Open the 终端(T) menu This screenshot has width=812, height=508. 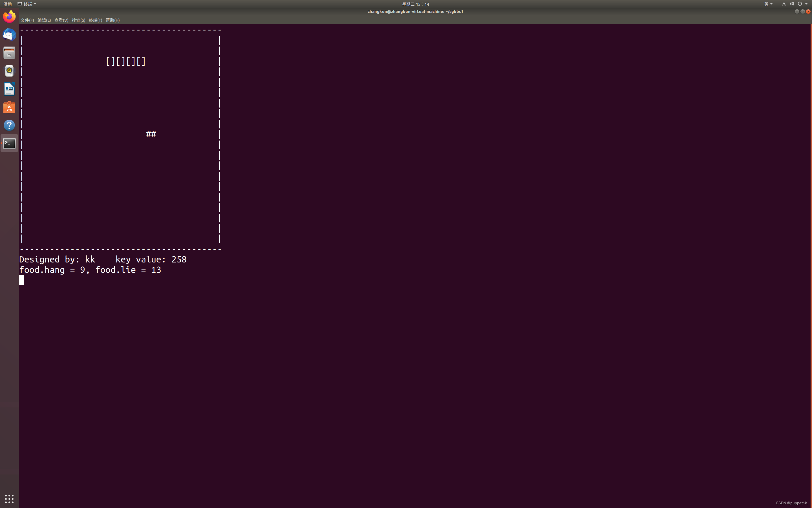[x=95, y=20]
